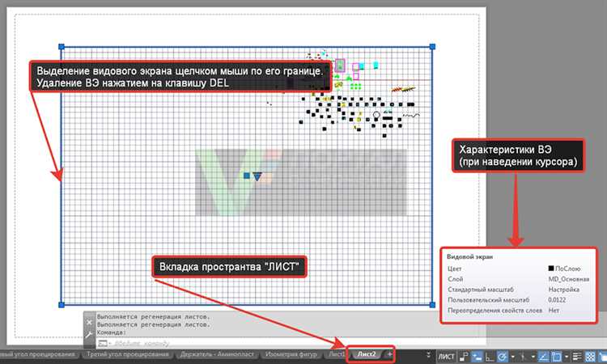Viewport: 607px width, 364px height.
Task: Click the ПоСлою color value
Action: (x=568, y=269)
